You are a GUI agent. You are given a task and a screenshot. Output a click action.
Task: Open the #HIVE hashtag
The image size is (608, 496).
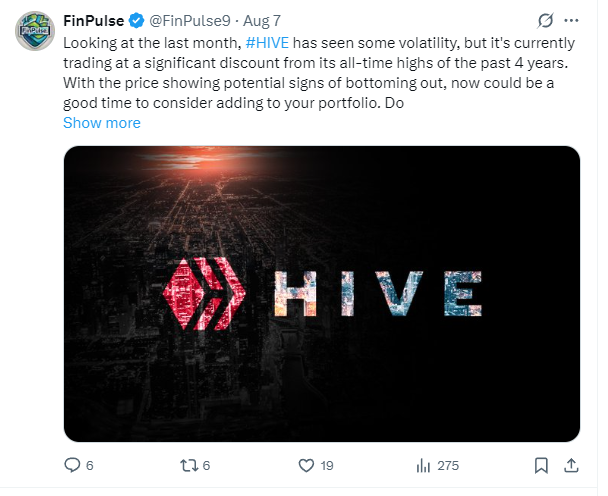pyautogui.click(x=267, y=43)
